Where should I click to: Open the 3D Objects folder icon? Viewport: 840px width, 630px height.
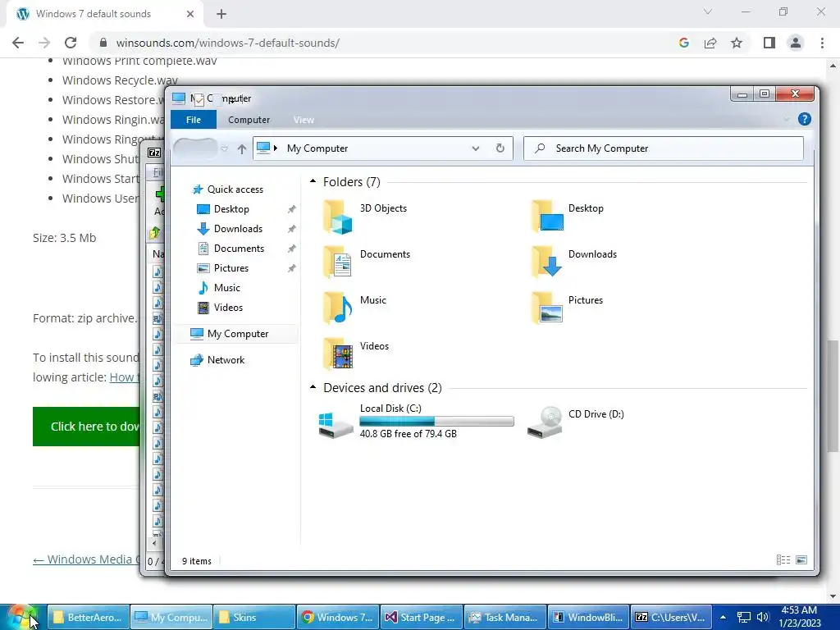point(337,217)
